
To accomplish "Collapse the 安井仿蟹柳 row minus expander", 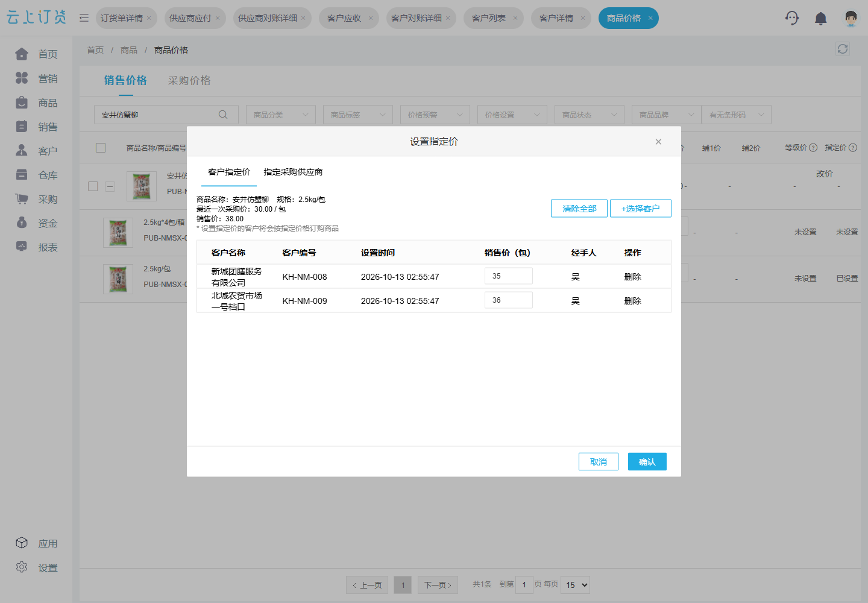I will point(110,186).
